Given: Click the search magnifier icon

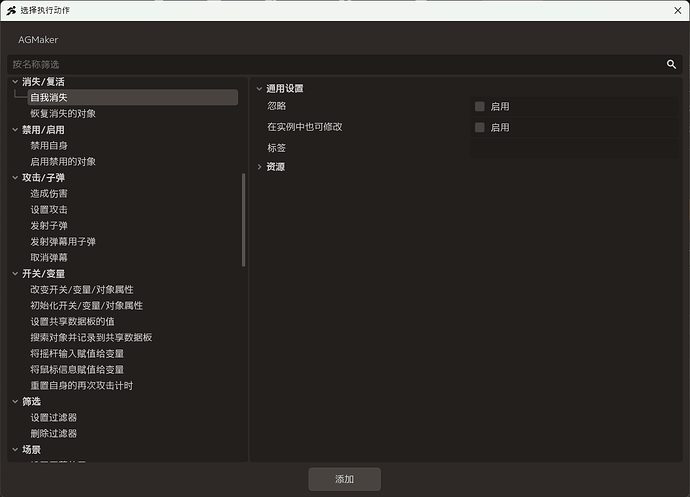Looking at the screenshot, I should coord(671,64).
